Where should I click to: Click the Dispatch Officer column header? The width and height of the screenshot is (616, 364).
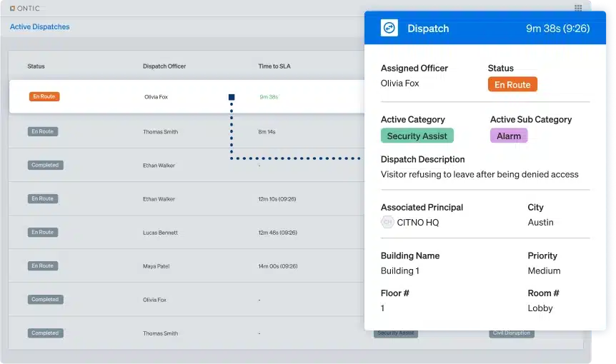[x=164, y=66]
